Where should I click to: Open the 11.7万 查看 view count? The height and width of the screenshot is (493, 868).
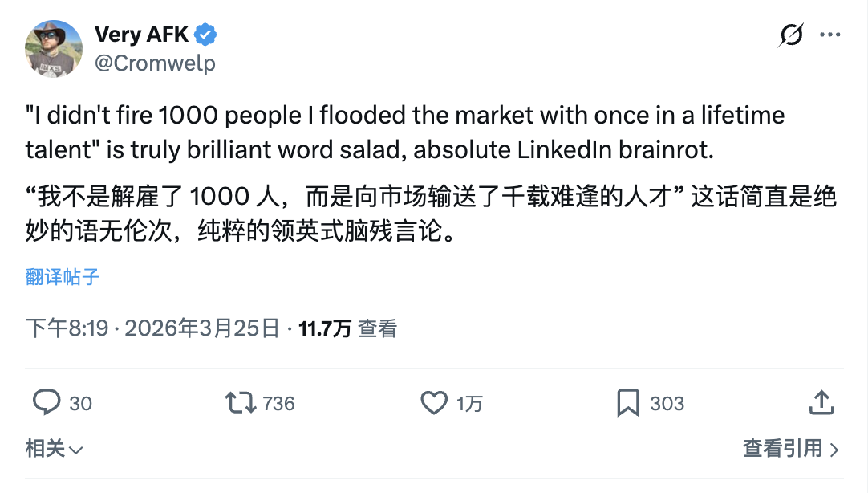348,328
